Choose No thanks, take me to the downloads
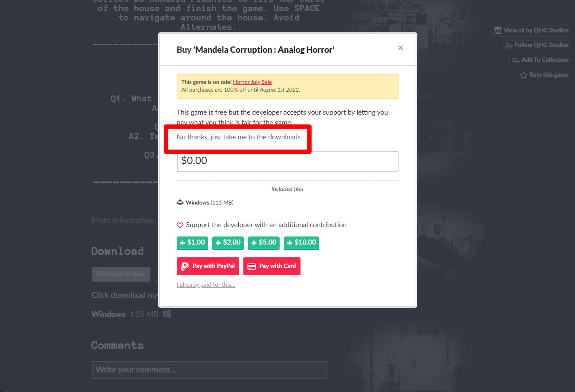575x392 pixels. point(239,137)
